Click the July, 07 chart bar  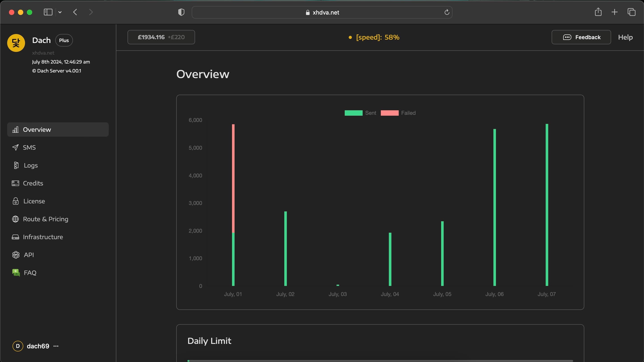tap(547, 205)
